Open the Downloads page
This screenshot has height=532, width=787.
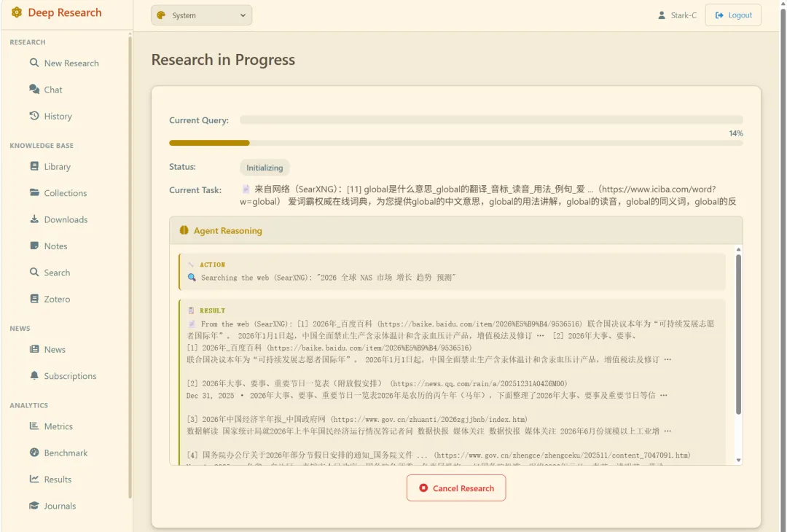coord(66,220)
